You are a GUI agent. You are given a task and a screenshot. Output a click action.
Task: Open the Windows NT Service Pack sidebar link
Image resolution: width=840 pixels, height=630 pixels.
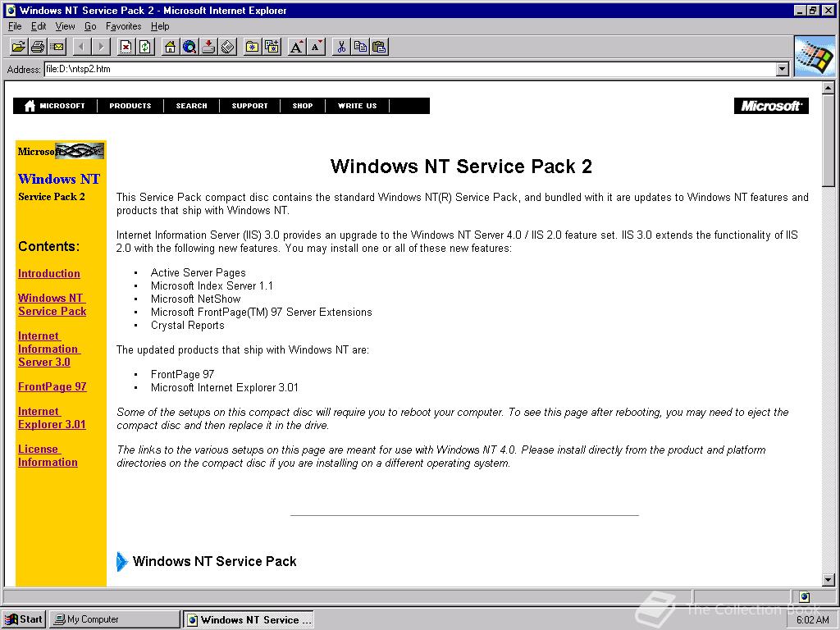pos(52,304)
